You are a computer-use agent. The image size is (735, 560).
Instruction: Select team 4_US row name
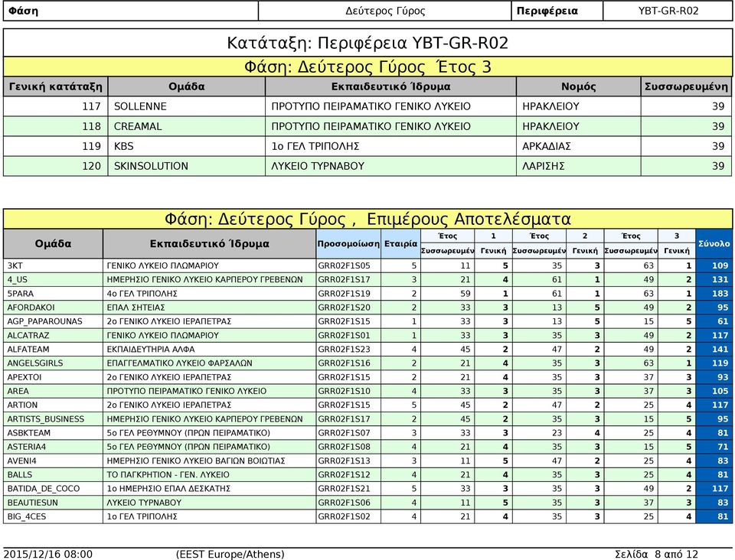point(18,279)
